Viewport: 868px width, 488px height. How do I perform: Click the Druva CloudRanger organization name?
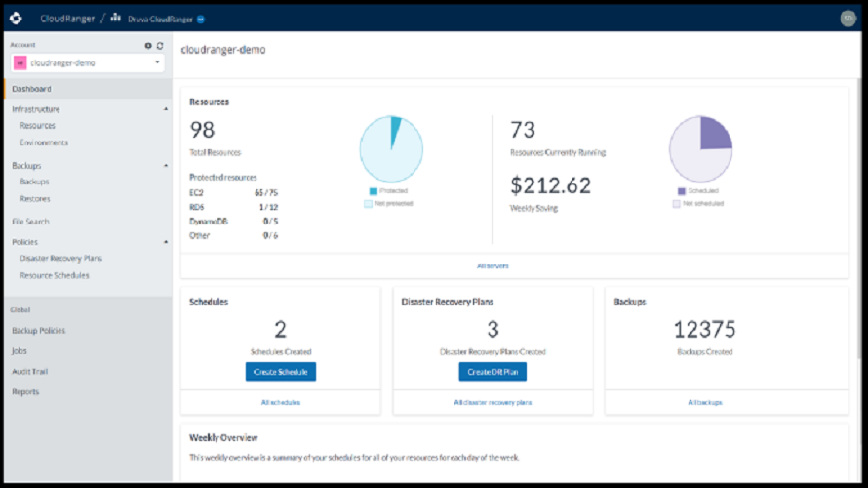click(x=160, y=20)
